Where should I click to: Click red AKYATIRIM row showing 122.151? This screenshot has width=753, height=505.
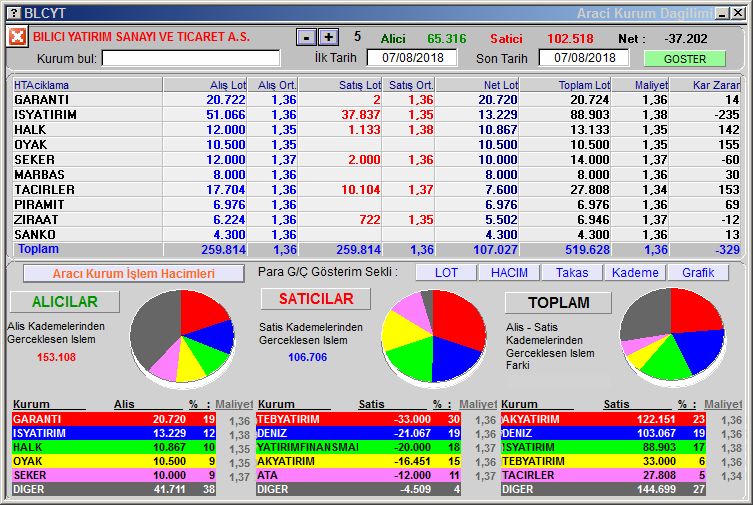603,419
